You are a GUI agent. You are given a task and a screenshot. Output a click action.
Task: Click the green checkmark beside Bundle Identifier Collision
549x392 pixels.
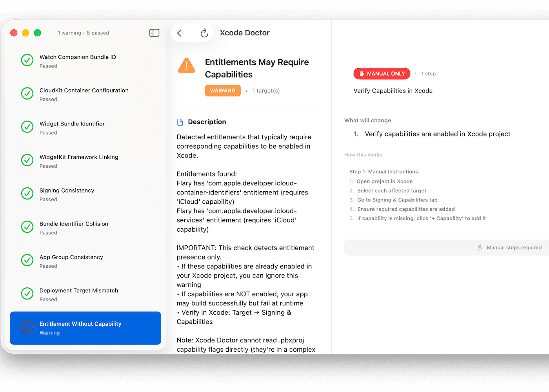(27, 227)
